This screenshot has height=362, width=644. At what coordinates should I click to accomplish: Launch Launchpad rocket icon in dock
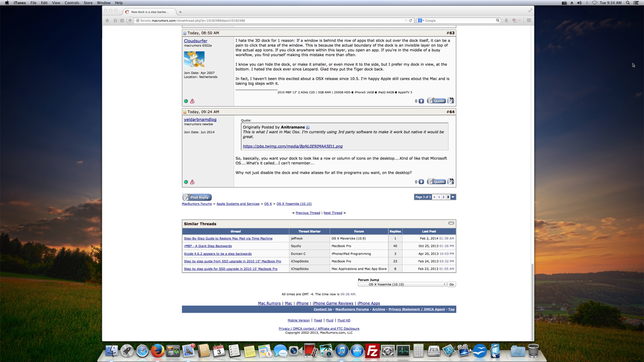pyautogui.click(x=127, y=350)
